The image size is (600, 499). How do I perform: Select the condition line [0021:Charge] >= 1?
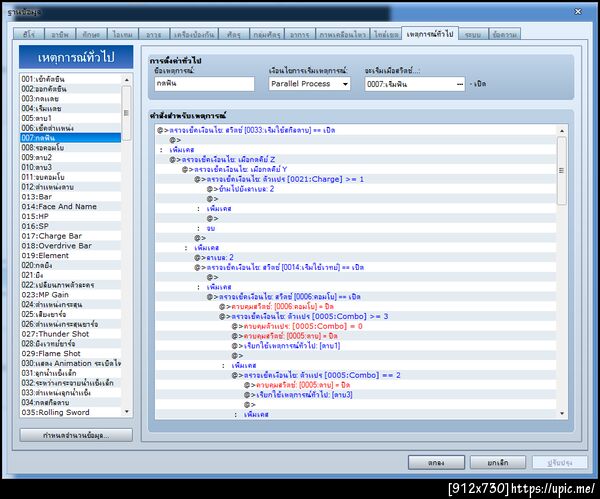click(x=356, y=179)
